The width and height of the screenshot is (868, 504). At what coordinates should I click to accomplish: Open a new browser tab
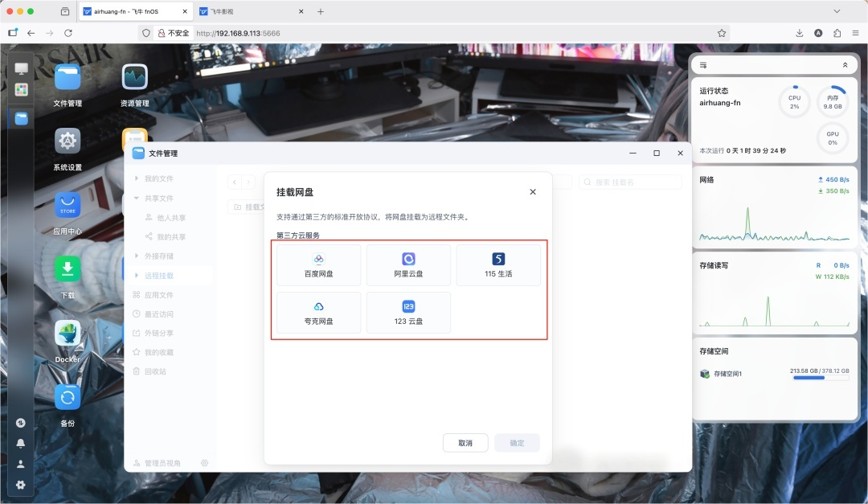tap(321, 11)
